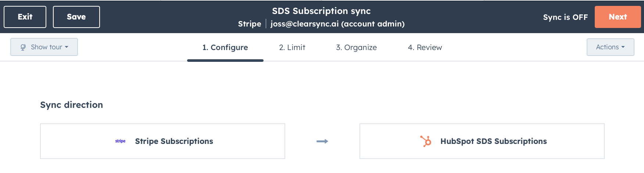Open the Actions dropdown menu
Screen dimensions: 644x173
(610, 47)
